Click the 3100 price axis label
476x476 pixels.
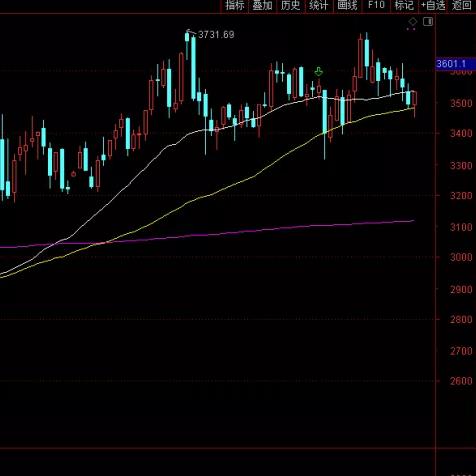[461, 227]
